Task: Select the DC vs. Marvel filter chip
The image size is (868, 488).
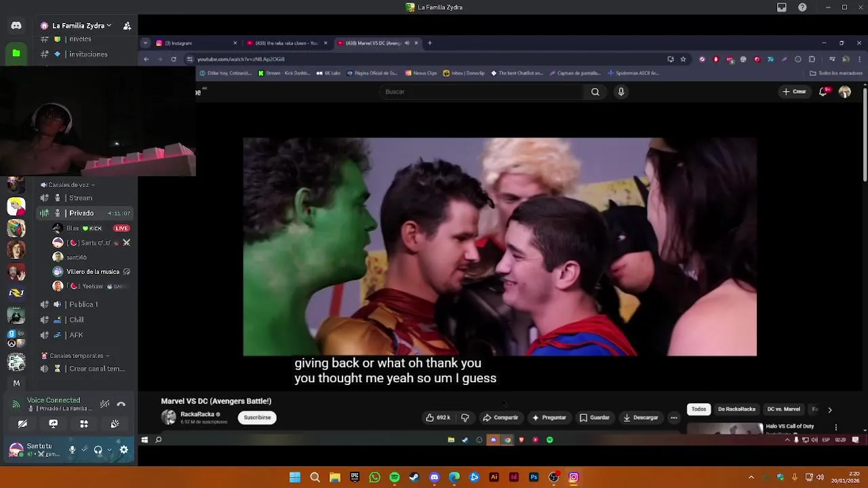Action: click(x=783, y=409)
